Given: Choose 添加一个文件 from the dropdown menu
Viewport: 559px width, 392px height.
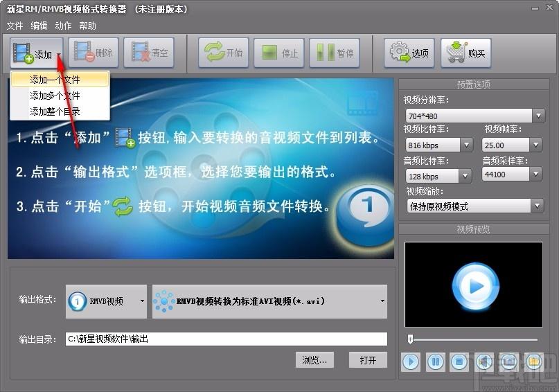Looking at the screenshot, I should pos(60,80).
